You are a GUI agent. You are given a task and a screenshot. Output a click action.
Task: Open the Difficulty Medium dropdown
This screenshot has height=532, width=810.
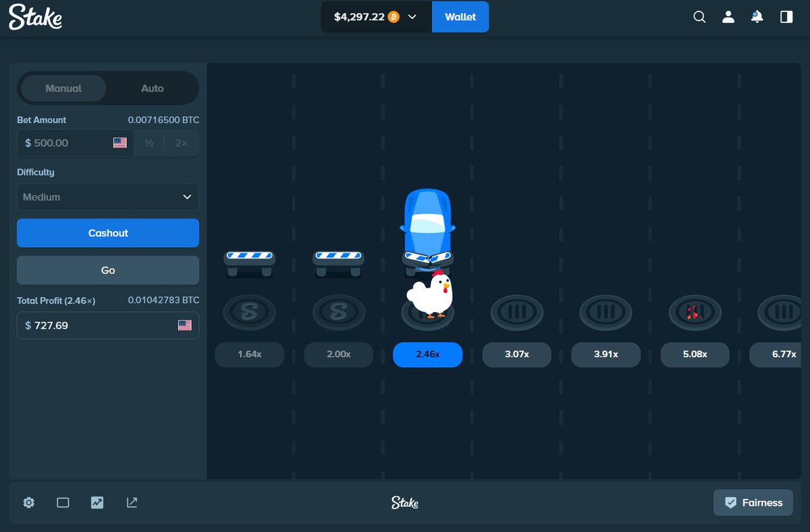click(x=108, y=197)
